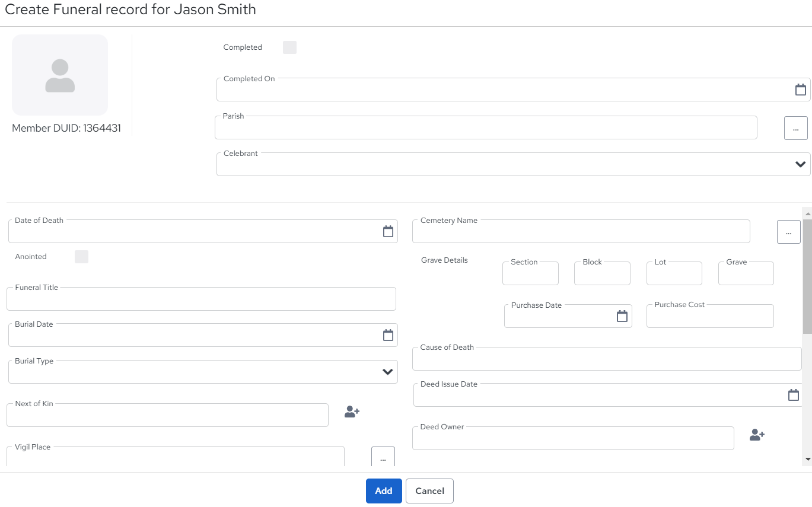Image resolution: width=812 pixels, height=507 pixels.
Task: Open calendar picker for Deed Issue Date
Action: tap(793, 395)
